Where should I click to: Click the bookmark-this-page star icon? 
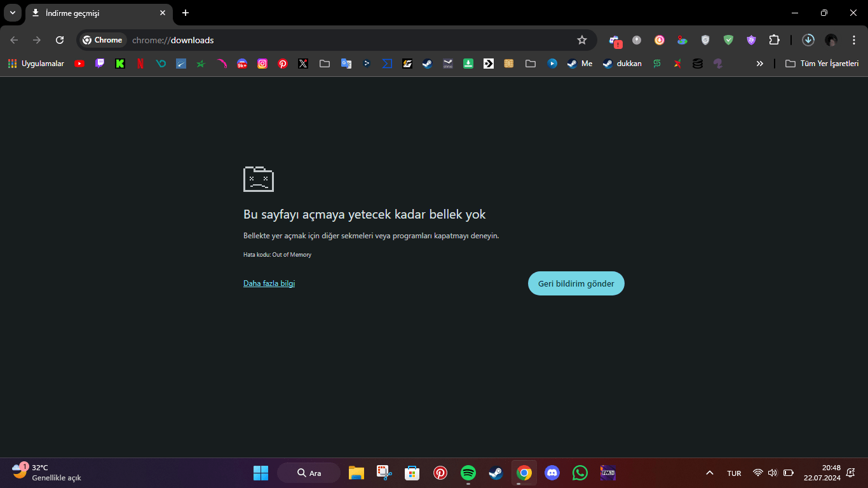coord(582,40)
